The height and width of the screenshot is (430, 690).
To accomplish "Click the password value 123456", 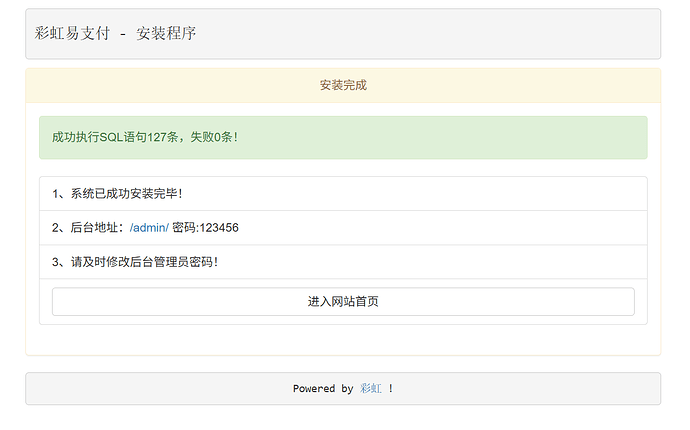I will tap(219, 228).
